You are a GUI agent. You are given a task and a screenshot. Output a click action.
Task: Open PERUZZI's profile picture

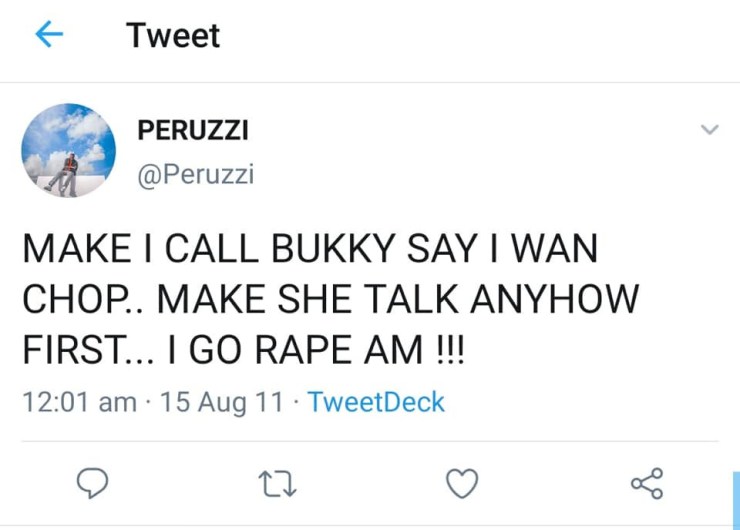(x=69, y=150)
